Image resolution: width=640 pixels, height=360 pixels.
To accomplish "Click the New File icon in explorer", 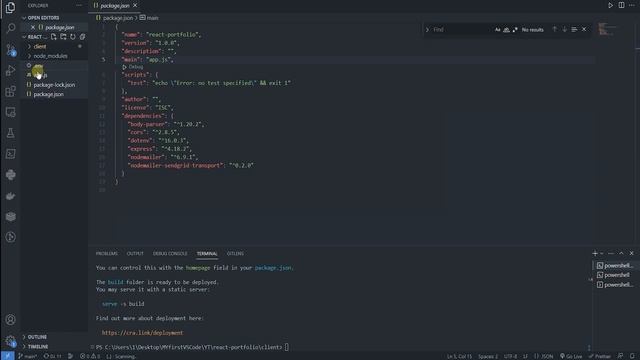I will coord(54,37).
